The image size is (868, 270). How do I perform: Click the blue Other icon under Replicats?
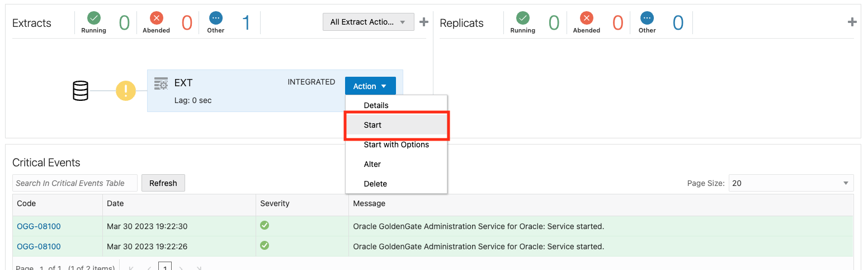click(x=647, y=18)
